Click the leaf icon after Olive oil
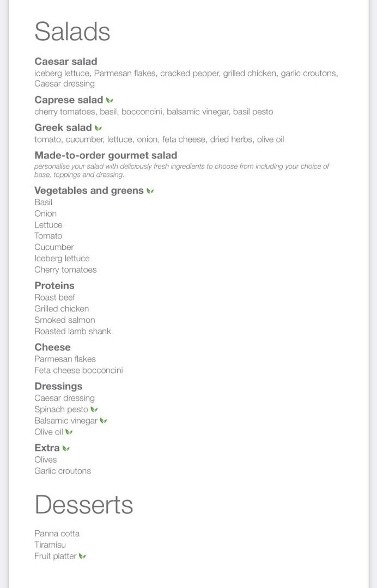The height and width of the screenshot is (588, 377). 69,432
